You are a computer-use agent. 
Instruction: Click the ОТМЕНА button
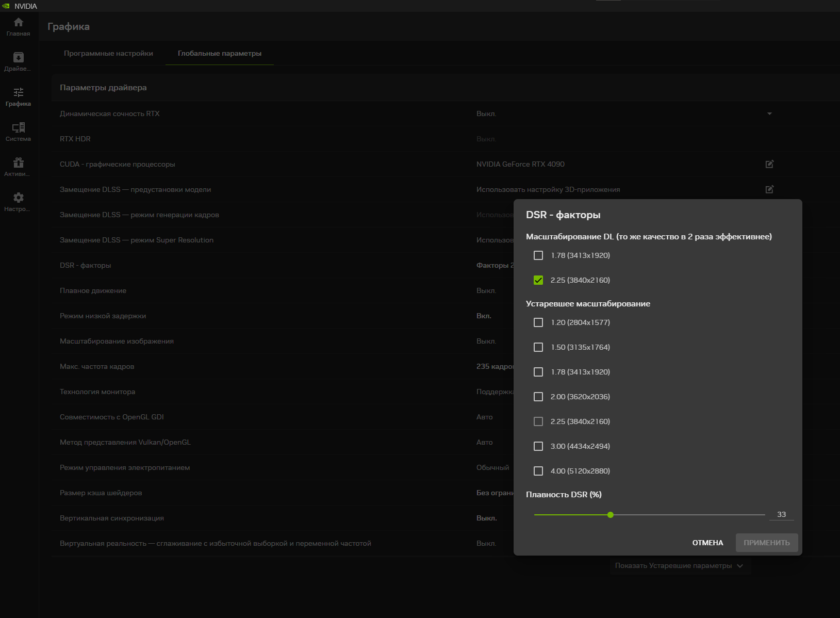pos(707,543)
